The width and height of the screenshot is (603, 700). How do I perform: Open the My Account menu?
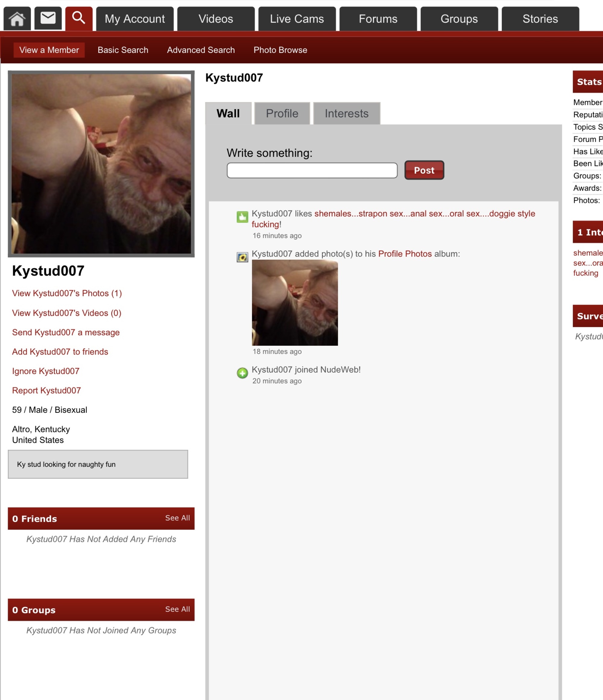point(135,19)
